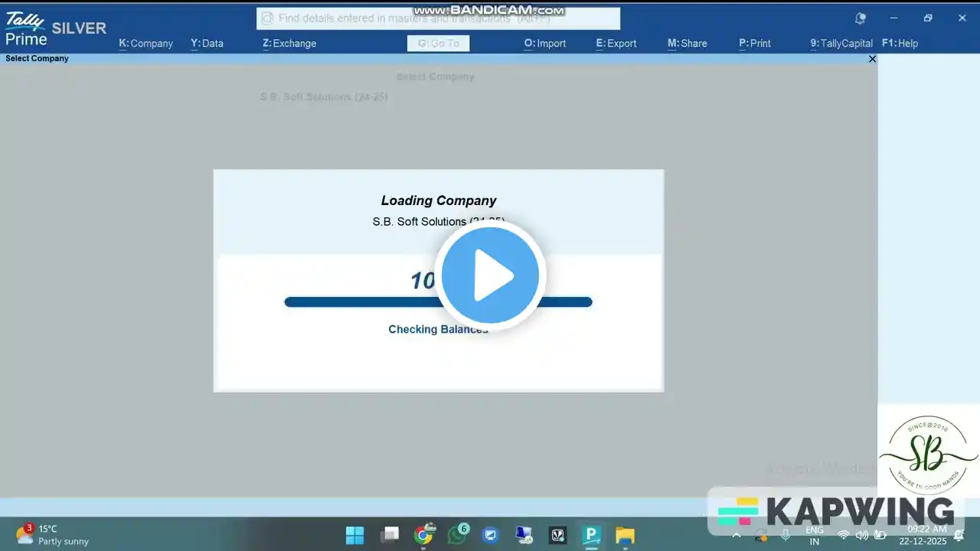
Task: Open the Windows notification center bell
Action: click(x=959, y=535)
